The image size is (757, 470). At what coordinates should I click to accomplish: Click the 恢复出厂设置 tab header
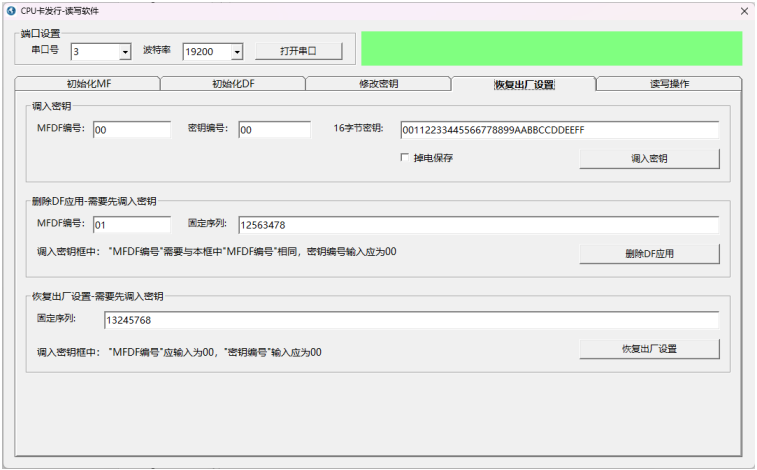(x=523, y=84)
